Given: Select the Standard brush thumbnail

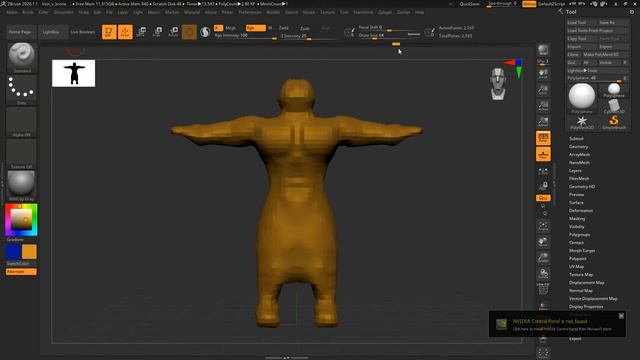Looking at the screenshot, I should point(21,57).
